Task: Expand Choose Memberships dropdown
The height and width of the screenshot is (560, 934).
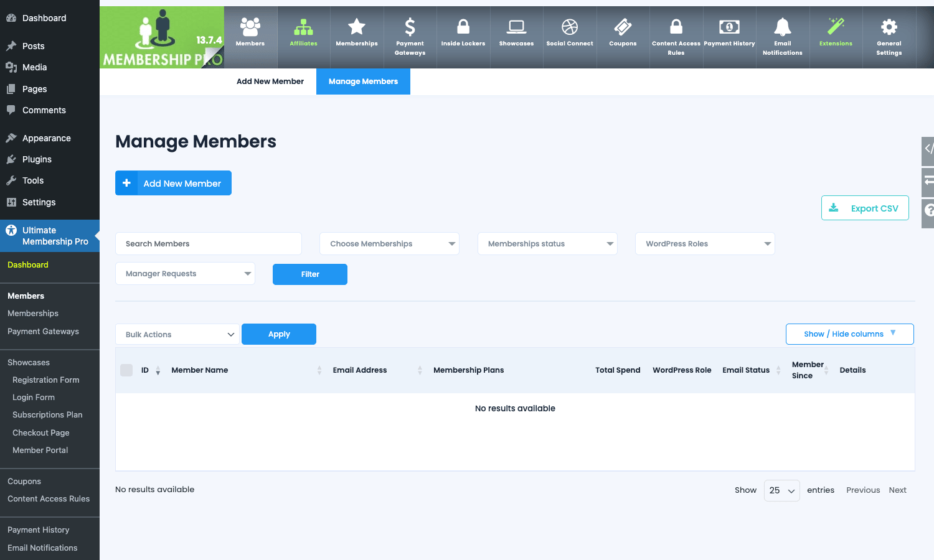Action: [389, 244]
